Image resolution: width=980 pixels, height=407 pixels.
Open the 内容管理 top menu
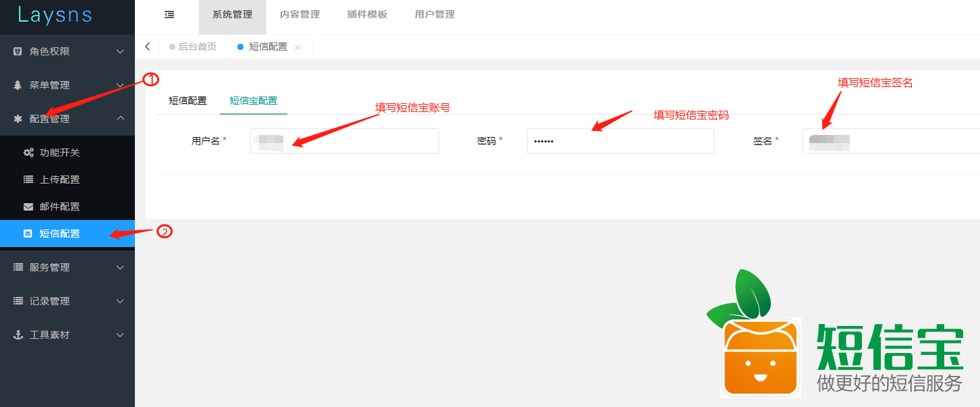[x=299, y=14]
